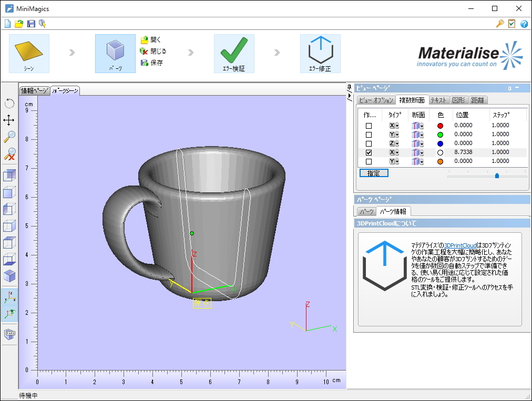Viewport: 532px width, 401px height.
Task: Click the green center point on the cup
Action: click(x=192, y=233)
